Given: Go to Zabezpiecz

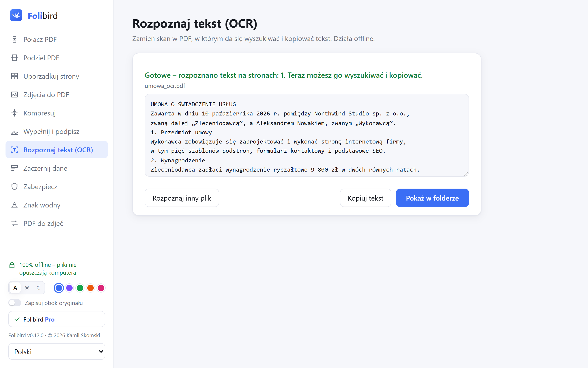Looking at the screenshot, I should point(57,187).
